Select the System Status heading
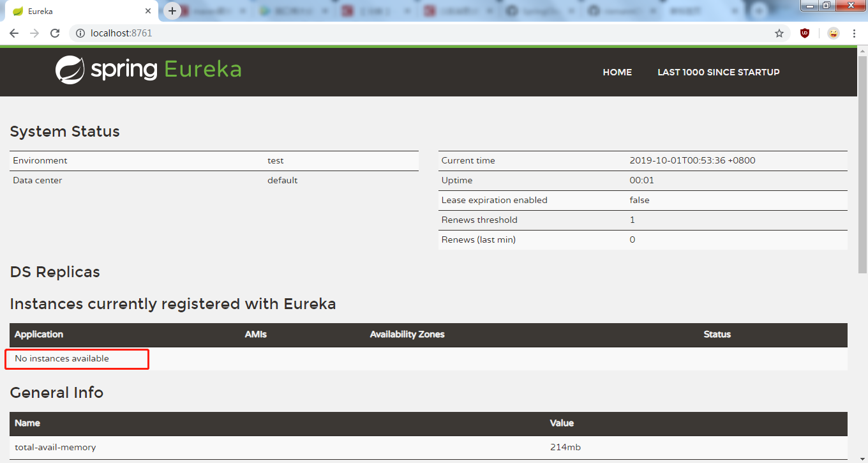 65,132
